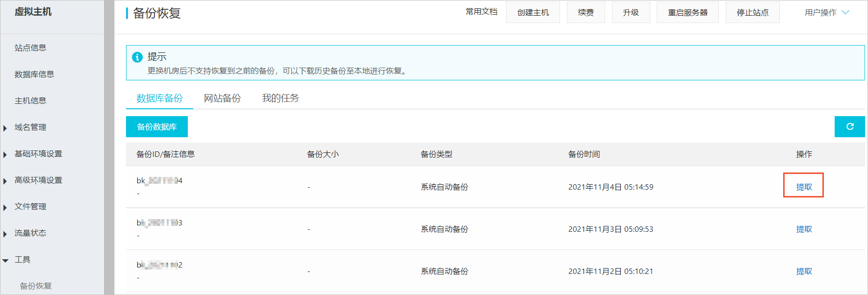Expand the 高级环境设置 section
The width and height of the screenshot is (868, 295).
pos(38,180)
